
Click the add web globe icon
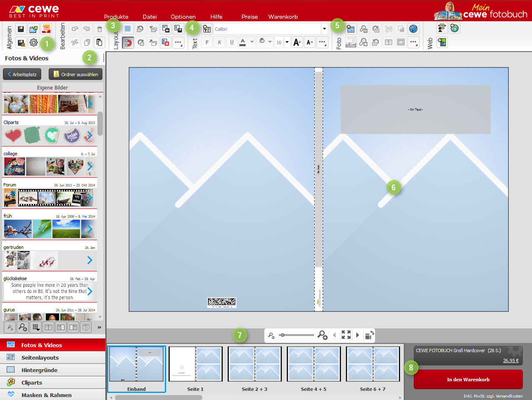tap(454, 28)
